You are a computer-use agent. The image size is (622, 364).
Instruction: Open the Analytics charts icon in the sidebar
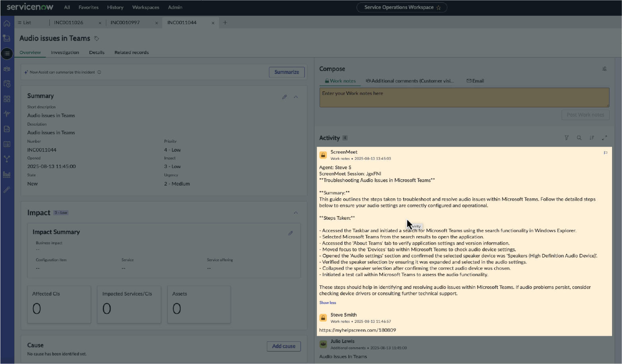tap(6, 174)
